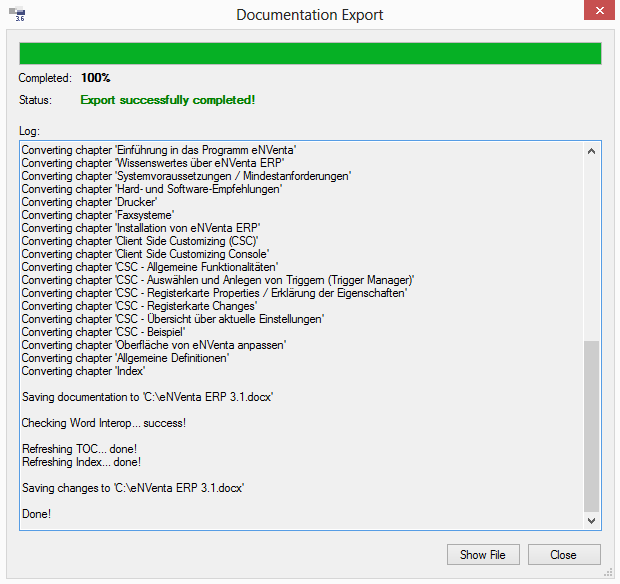
Task: Close the dialog with the Close button
Action: (x=564, y=554)
